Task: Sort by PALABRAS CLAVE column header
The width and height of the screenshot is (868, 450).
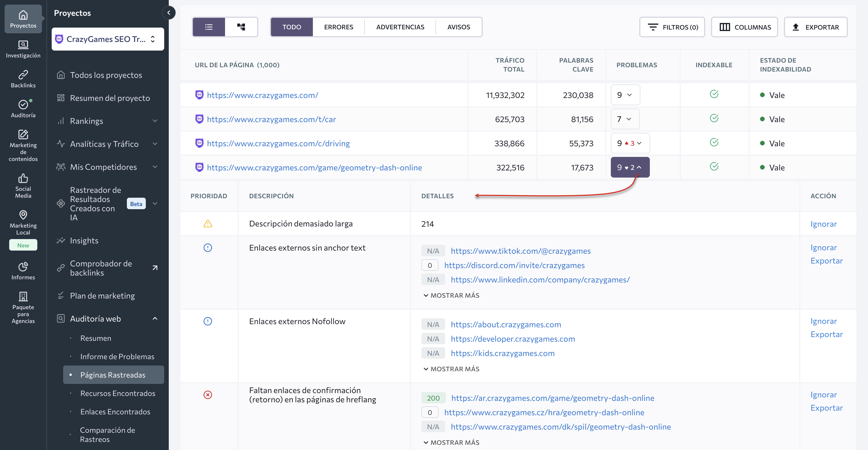Action: tap(576, 65)
